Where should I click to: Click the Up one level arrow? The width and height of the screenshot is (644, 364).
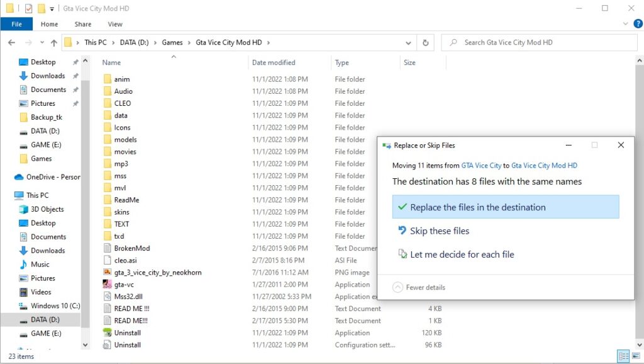[x=54, y=42]
